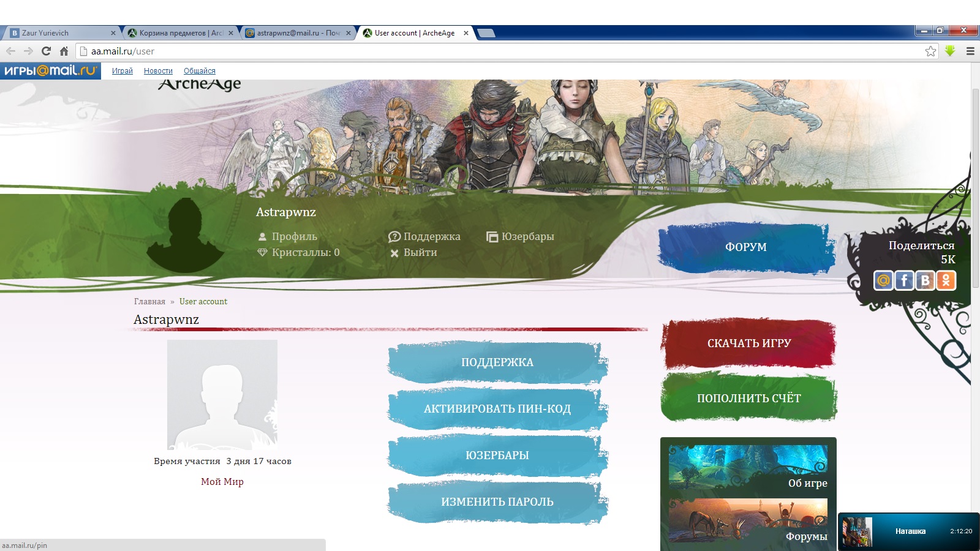Open the Мой Мир link

[222, 482]
